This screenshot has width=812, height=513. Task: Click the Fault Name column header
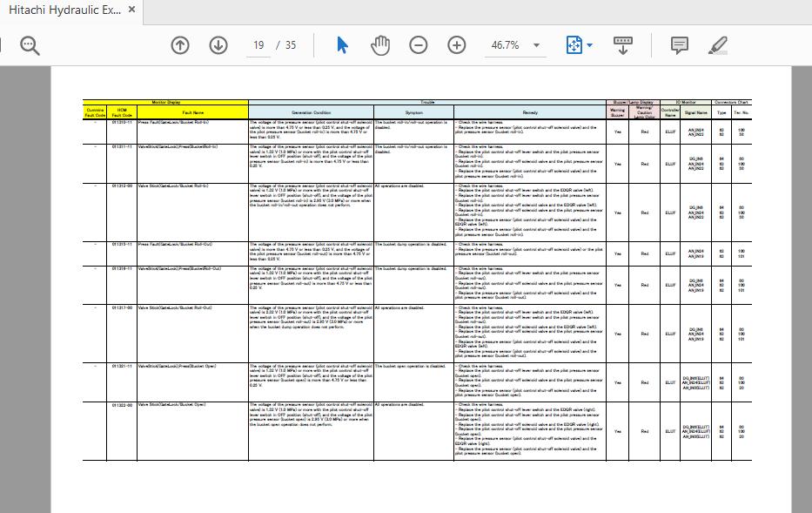[192, 112]
